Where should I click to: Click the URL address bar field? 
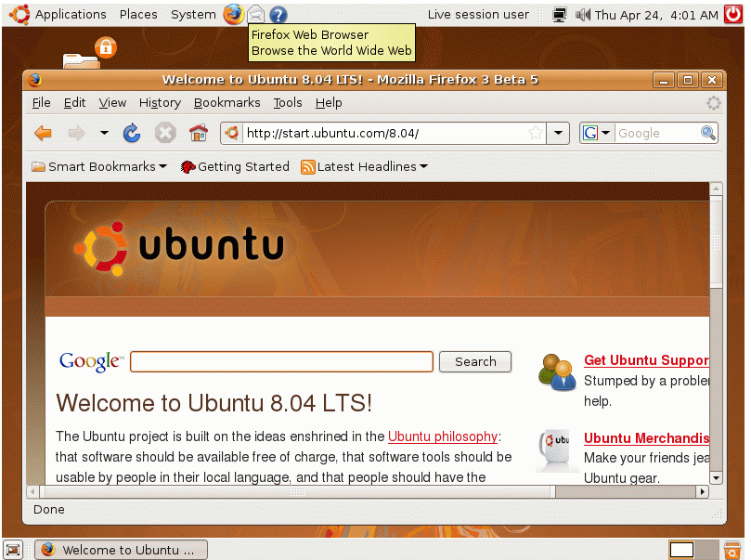coord(384,133)
